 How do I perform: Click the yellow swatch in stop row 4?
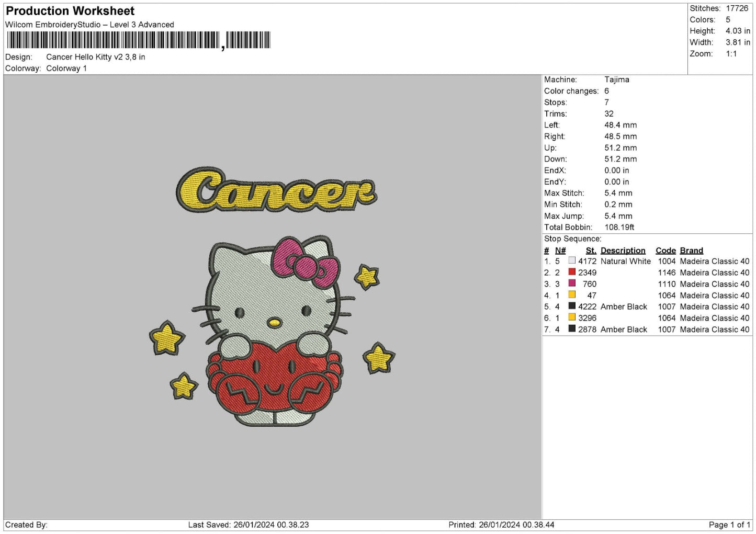pos(572,294)
